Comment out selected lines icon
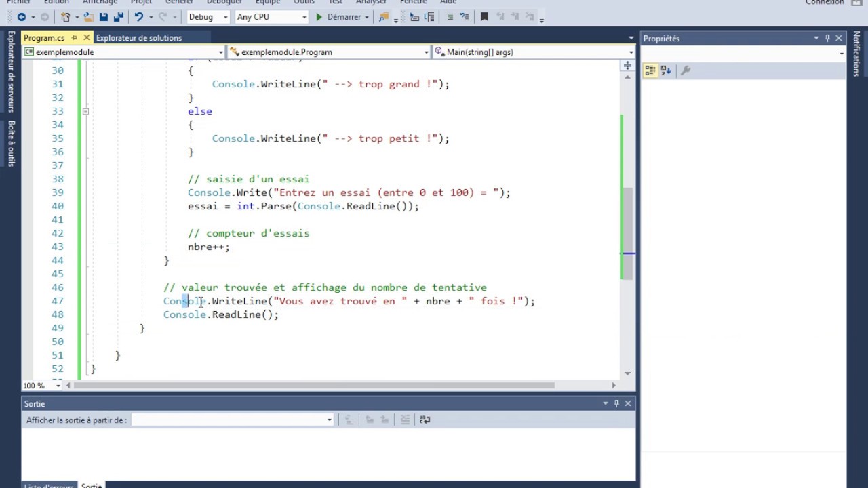This screenshot has width=868, height=488. click(450, 17)
